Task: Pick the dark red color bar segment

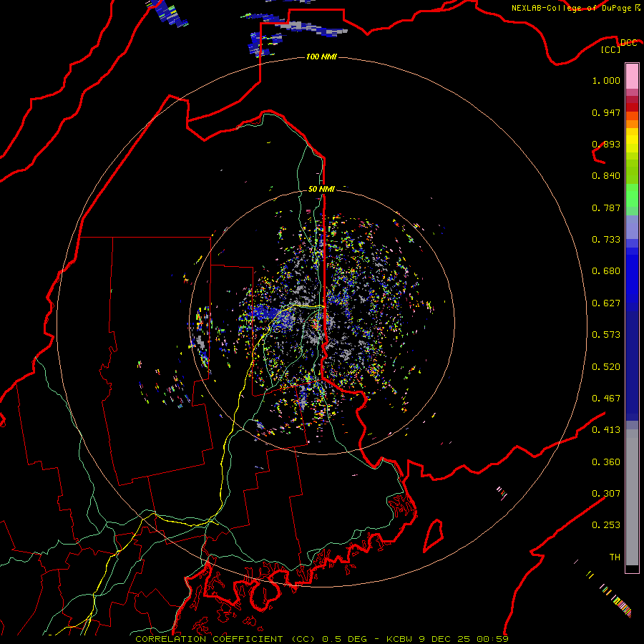Action: pyautogui.click(x=632, y=107)
